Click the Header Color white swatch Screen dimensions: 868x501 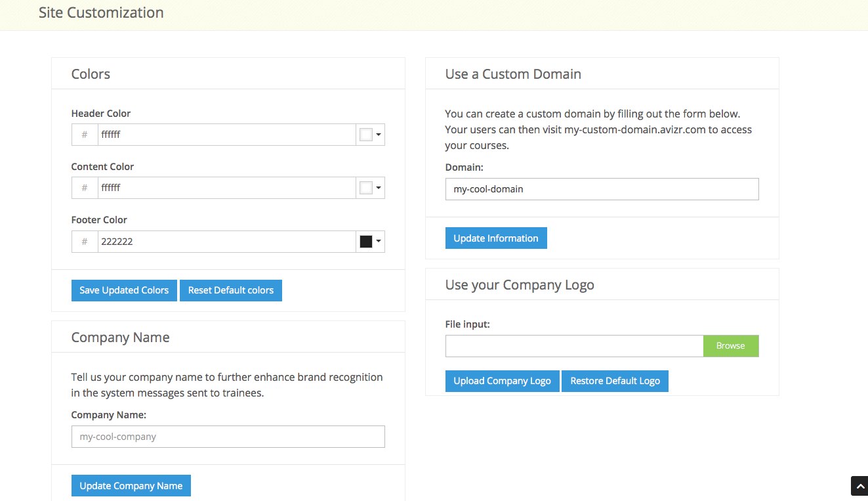(x=366, y=135)
